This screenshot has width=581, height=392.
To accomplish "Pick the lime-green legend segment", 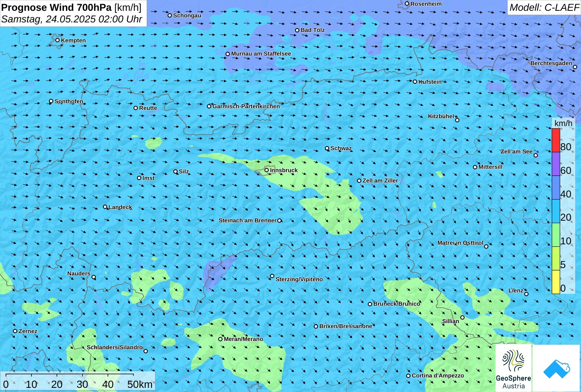I will coord(556,258).
